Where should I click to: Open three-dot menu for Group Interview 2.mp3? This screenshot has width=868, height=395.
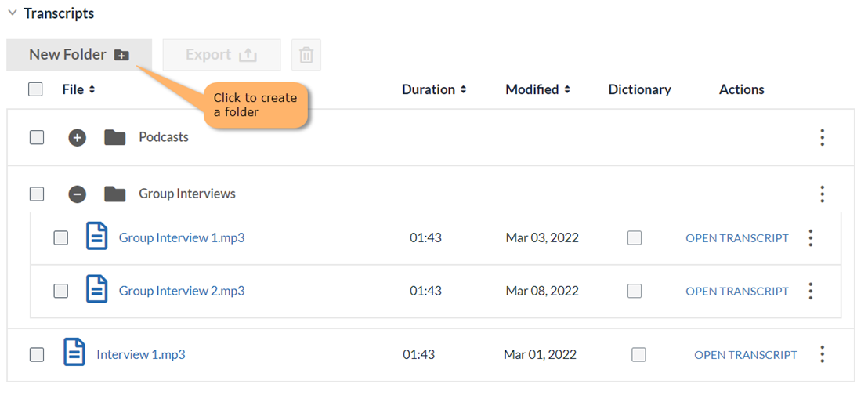coord(811,291)
